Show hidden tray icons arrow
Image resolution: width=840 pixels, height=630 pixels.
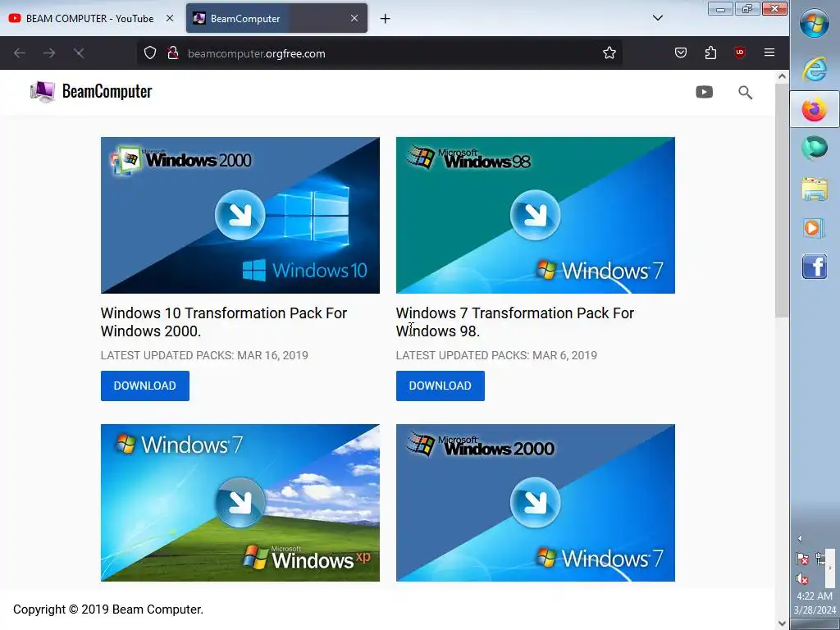[800, 538]
